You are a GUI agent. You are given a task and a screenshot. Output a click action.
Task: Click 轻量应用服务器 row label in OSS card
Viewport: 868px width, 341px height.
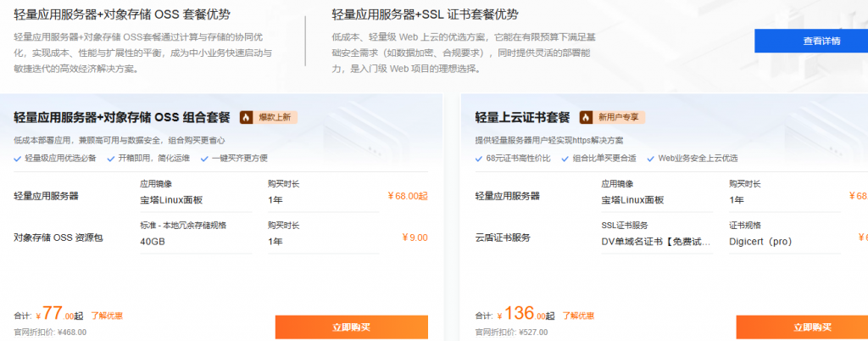(46, 196)
